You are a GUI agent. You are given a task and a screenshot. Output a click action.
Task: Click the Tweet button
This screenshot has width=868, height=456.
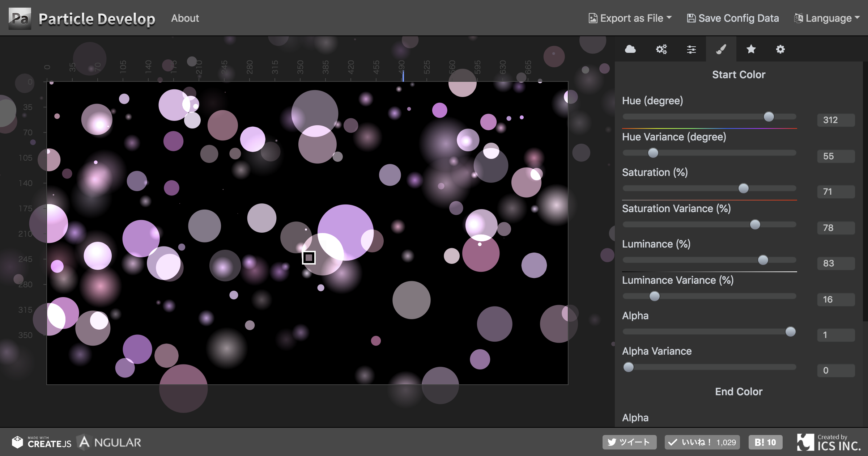[629, 442]
